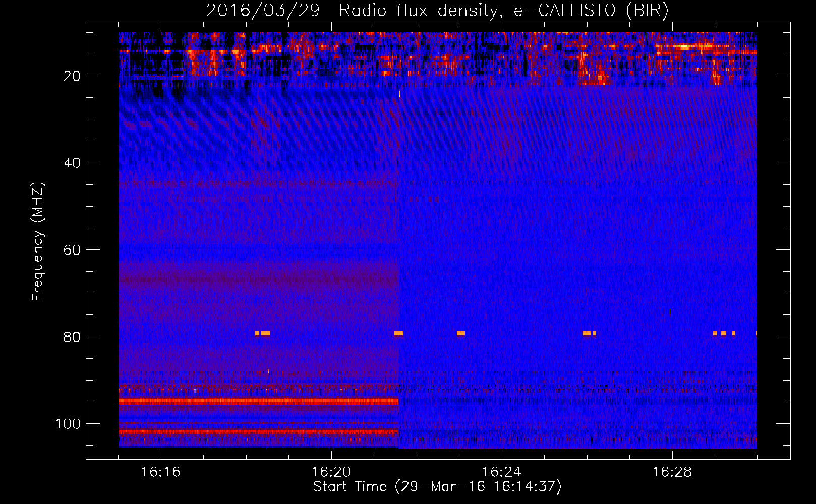Click the '40' frequency tick label

73,163
